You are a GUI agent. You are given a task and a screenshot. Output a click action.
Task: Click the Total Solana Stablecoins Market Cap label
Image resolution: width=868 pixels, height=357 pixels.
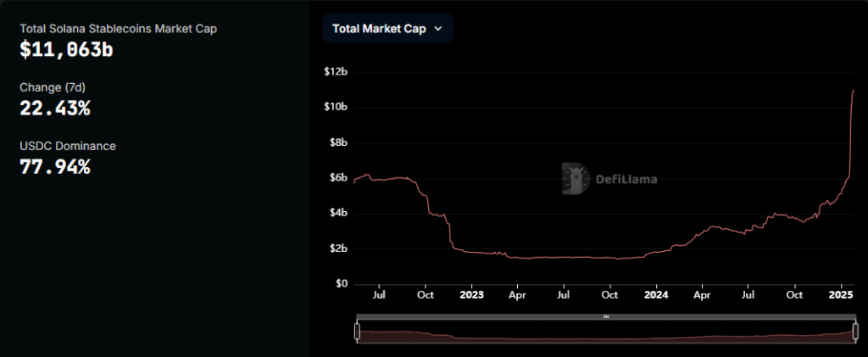(107, 29)
